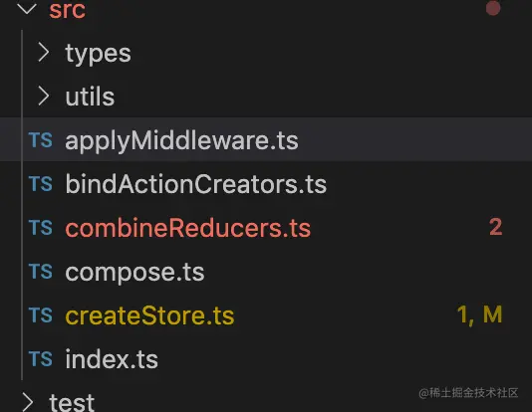Click the error count badge on combineReducers.ts
This screenshot has height=412, width=532.
[x=496, y=227]
